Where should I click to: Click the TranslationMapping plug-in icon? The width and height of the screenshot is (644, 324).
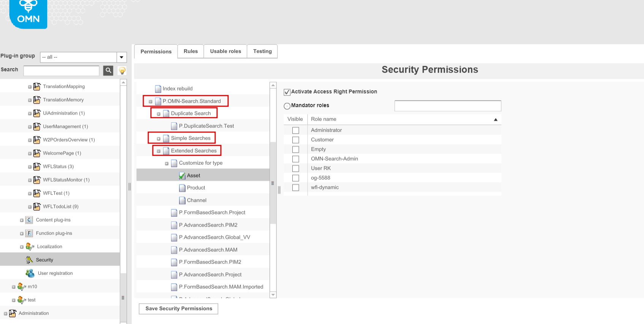pos(37,86)
